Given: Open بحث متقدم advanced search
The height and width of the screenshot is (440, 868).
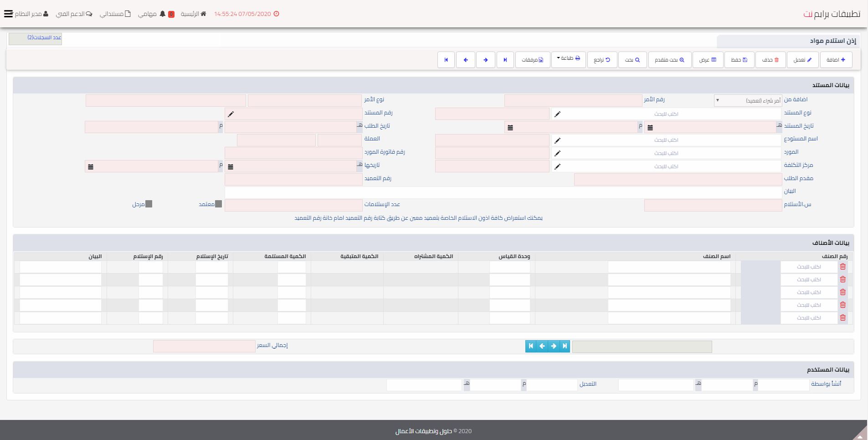Looking at the screenshot, I should (x=669, y=60).
